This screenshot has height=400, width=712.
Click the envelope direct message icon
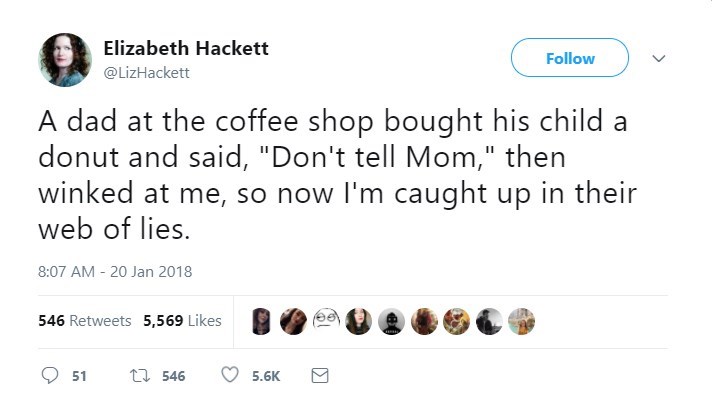(320, 376)
